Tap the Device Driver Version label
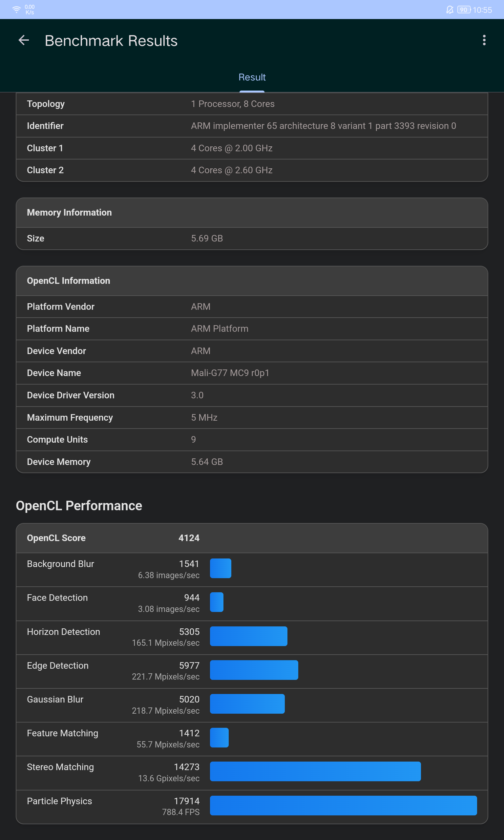Viewport: 504px width, 840px height. point(70,395)
